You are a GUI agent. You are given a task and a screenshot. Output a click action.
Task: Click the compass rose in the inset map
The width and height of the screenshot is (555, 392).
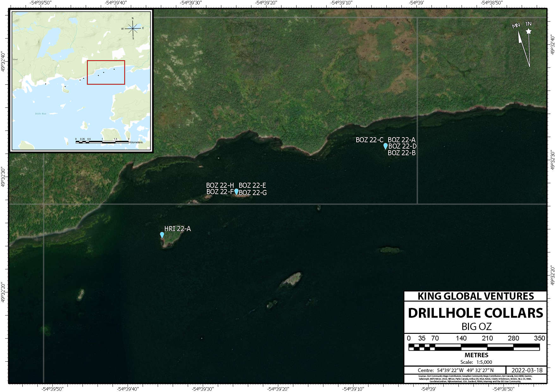(133, 28)
